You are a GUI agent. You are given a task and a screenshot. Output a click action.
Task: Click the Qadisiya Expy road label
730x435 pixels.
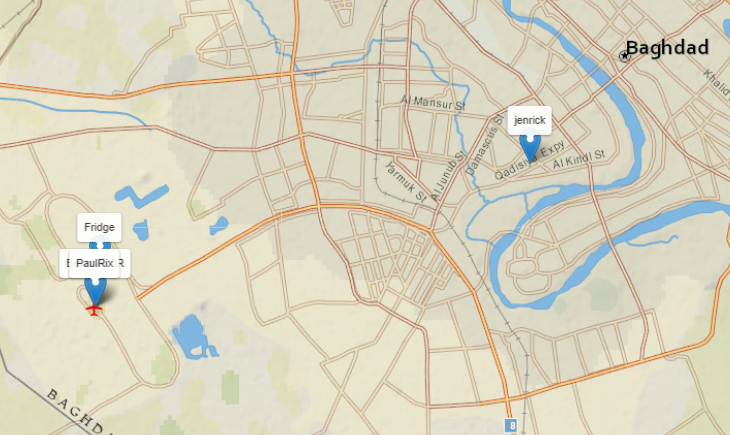[x=529, y=160]
